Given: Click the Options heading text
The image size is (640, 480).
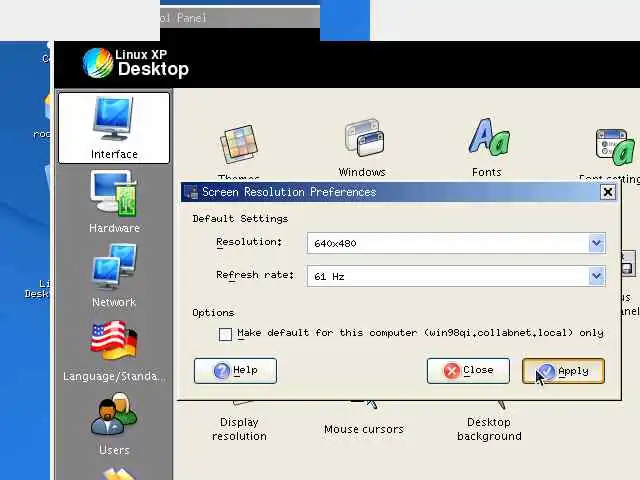Looking at the screenshot, I should [x=213, y=313].
